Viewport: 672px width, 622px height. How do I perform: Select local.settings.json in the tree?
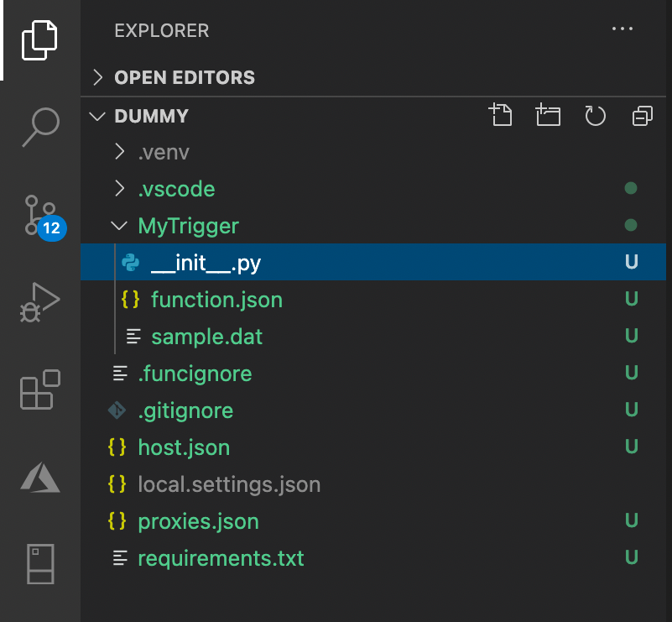click(x=229, y=484)
